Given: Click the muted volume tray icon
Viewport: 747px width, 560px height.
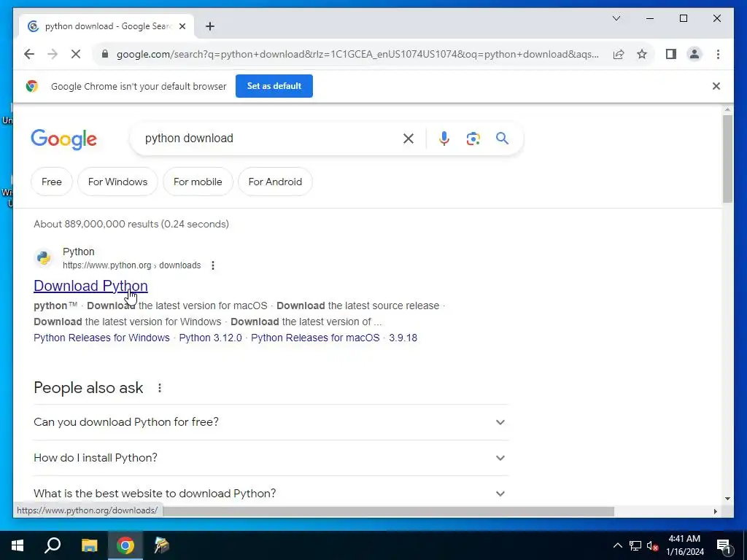Looking at the screenshot, I should click(652, 545).
